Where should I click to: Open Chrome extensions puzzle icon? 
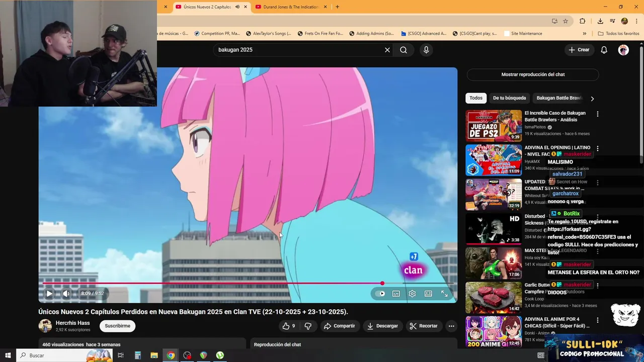[x=583, y=21]
